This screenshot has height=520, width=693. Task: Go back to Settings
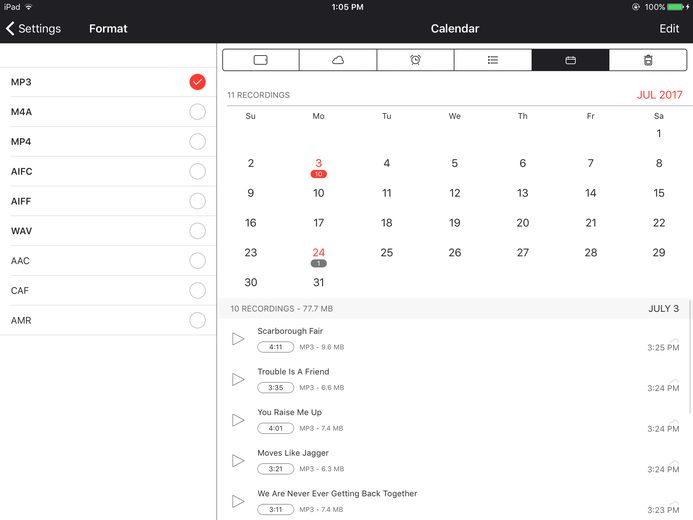click(33, 29)
